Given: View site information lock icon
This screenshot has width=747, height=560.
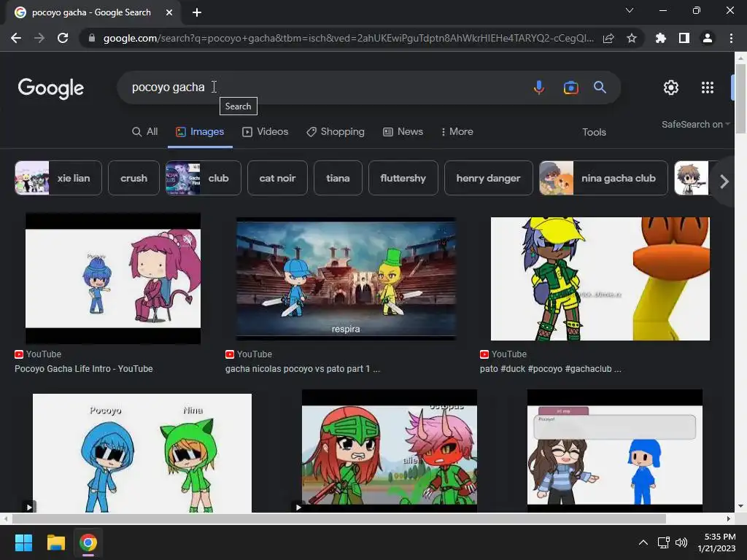Looking at the screenshot, I should [92, 38].
